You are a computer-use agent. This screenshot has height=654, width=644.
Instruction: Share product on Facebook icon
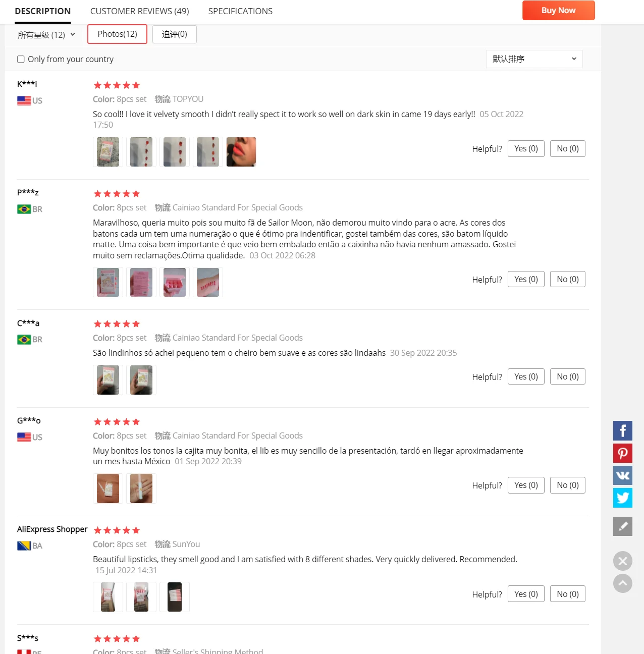pos(623,431)
